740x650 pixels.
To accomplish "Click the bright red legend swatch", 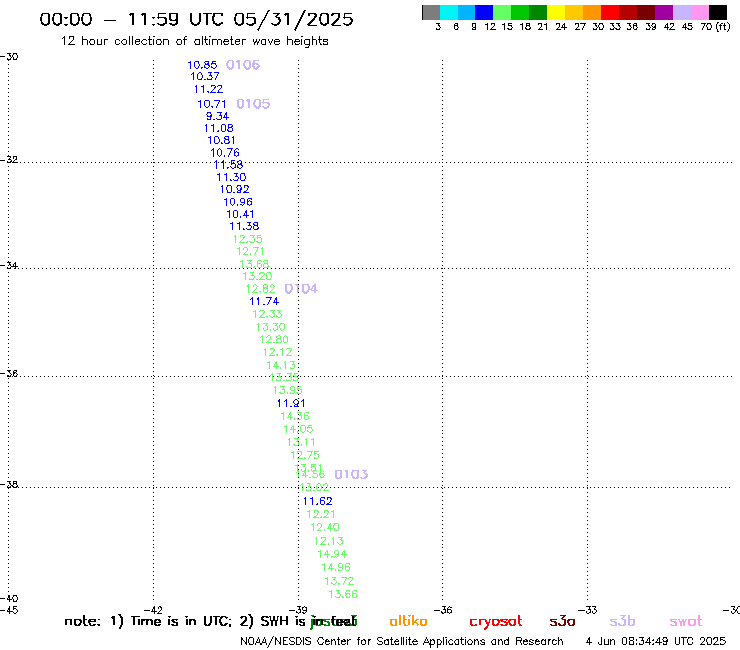I will click(x=610, y=12).
